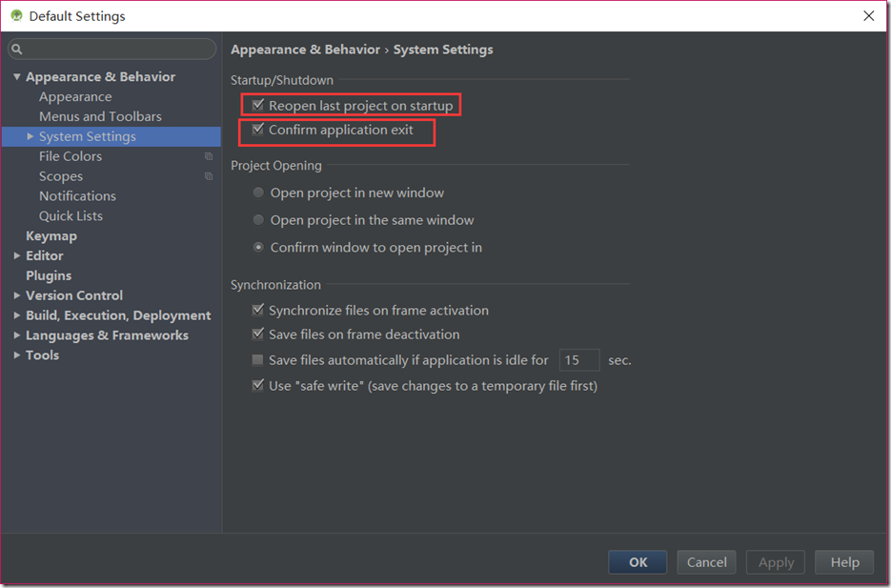
Task: Click the Android Studio logo in title bar
Action: pos(16,16)
